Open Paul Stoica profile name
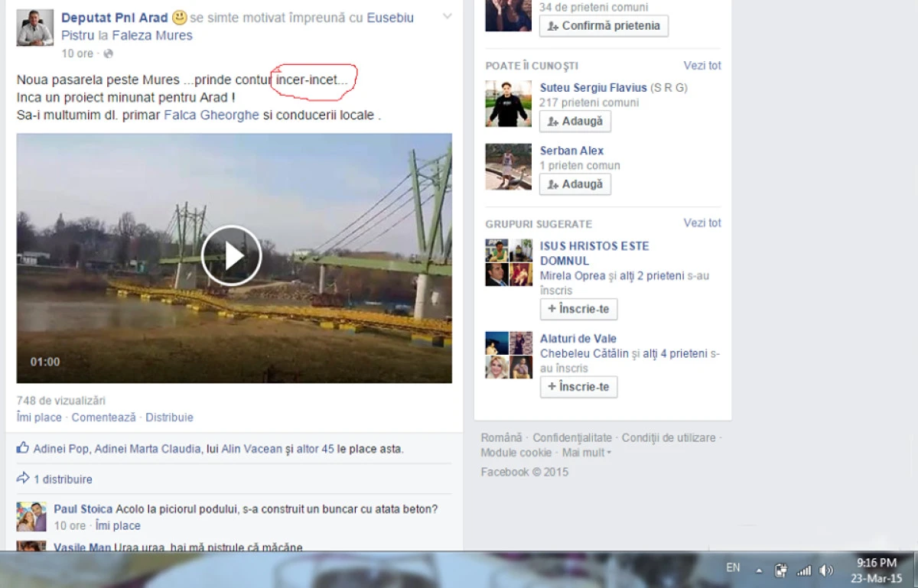918x588 pixels. pyautogui.click(x=83, y=509)
